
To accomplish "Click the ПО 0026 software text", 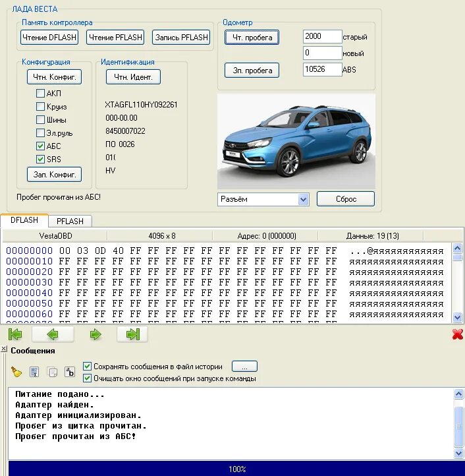I will [x=120, y=144].
